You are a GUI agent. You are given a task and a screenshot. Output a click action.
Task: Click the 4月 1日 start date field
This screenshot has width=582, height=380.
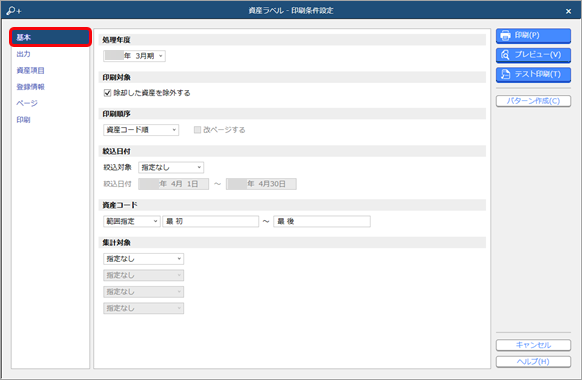(x=173, y=184)
